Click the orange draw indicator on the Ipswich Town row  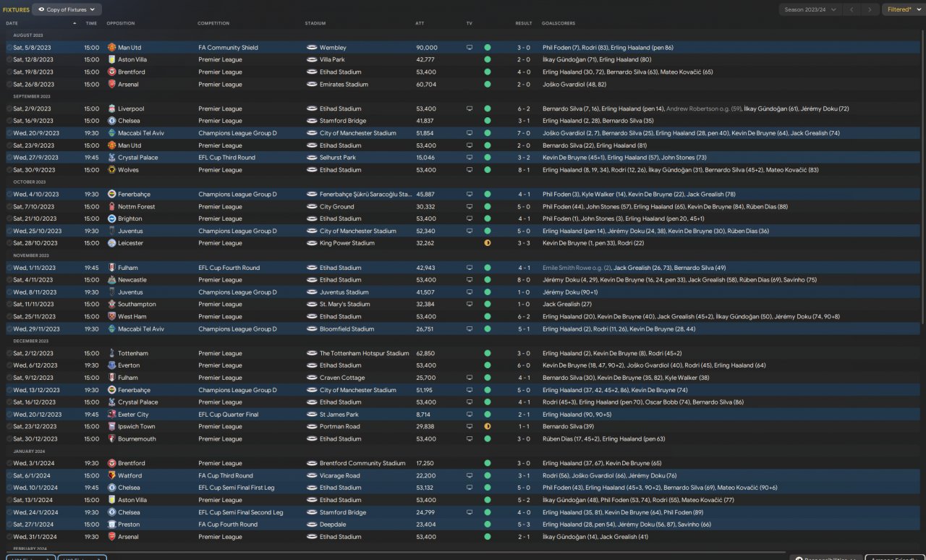click(488, 427)
